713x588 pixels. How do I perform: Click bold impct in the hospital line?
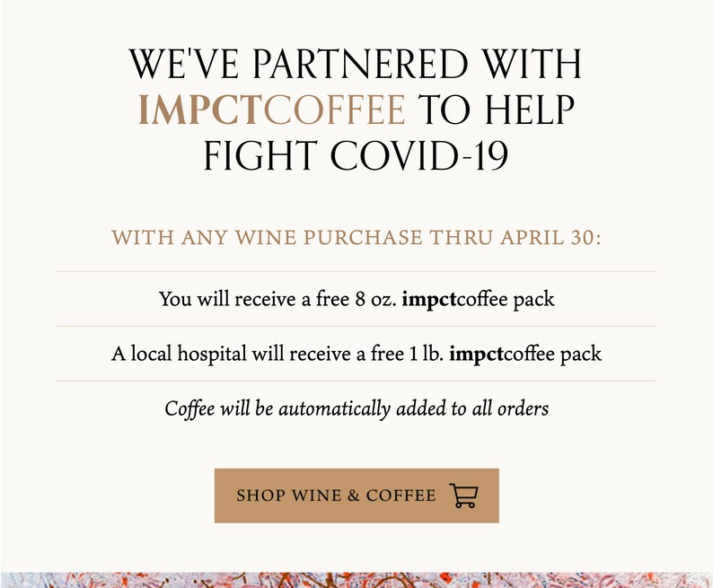[476, 355]
